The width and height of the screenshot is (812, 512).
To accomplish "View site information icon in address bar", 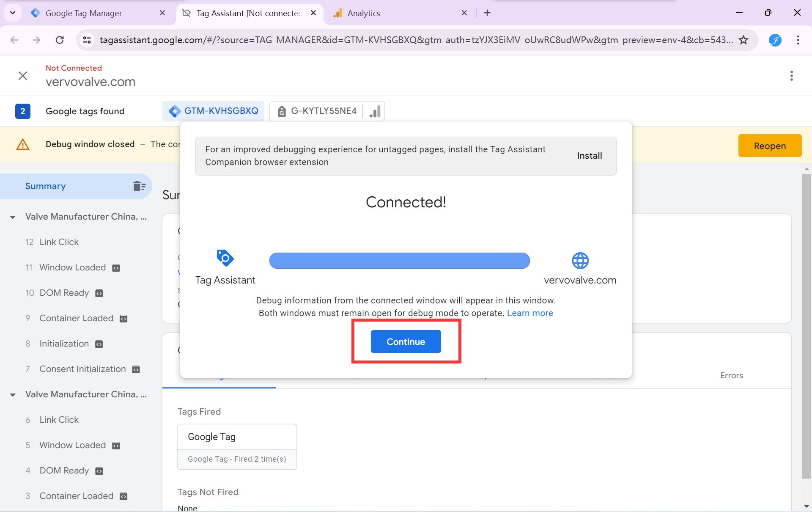I will tap(87, 40).
